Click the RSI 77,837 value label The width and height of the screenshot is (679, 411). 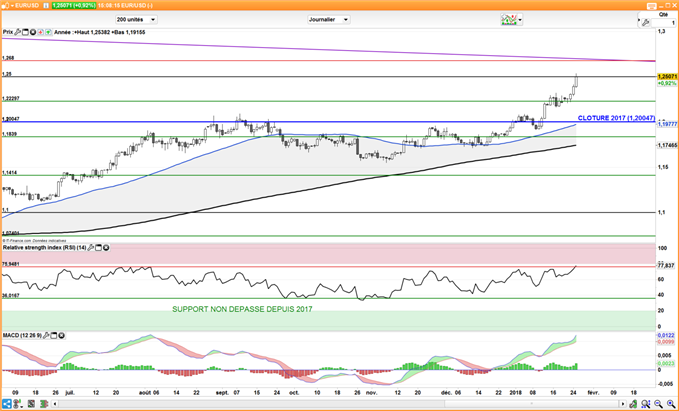[666, 265]
